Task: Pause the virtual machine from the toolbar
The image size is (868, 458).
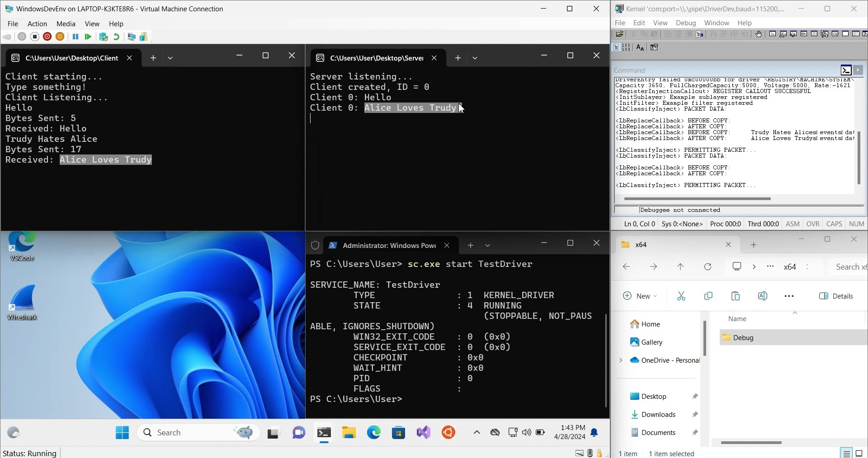Action: (75, 37)
